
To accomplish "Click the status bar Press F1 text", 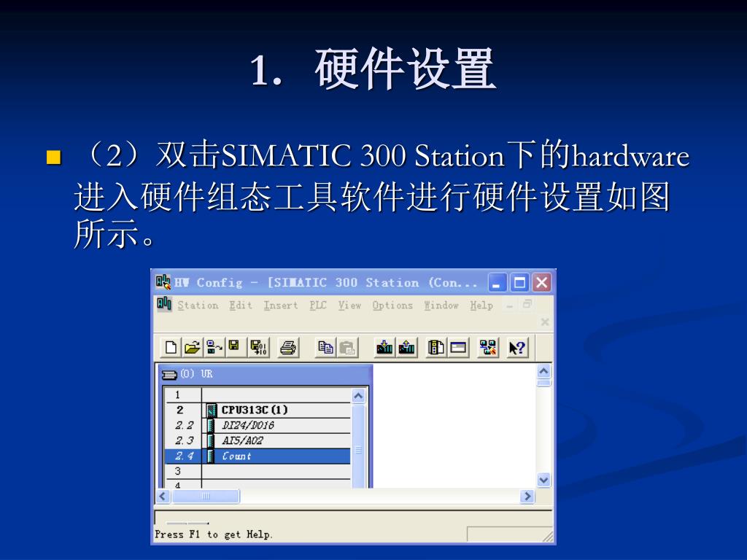I will [x=214, y=534].
